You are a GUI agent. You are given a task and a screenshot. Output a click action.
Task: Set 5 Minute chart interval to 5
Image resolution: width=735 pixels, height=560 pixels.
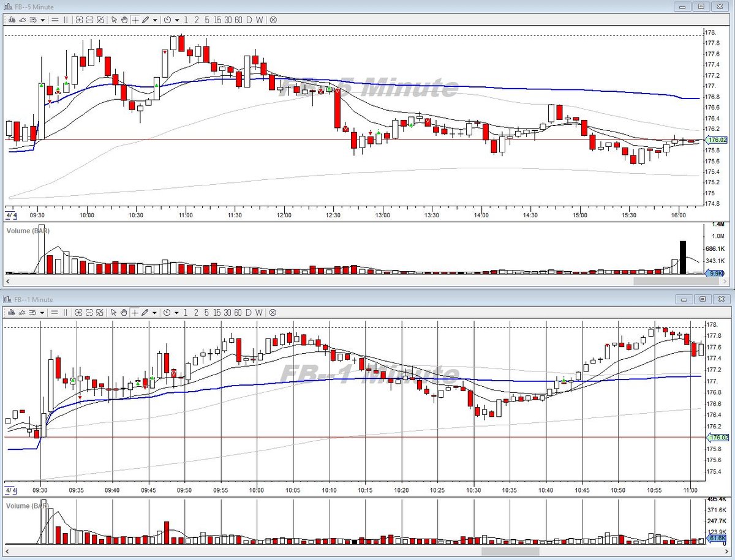(x=207, y=20)
